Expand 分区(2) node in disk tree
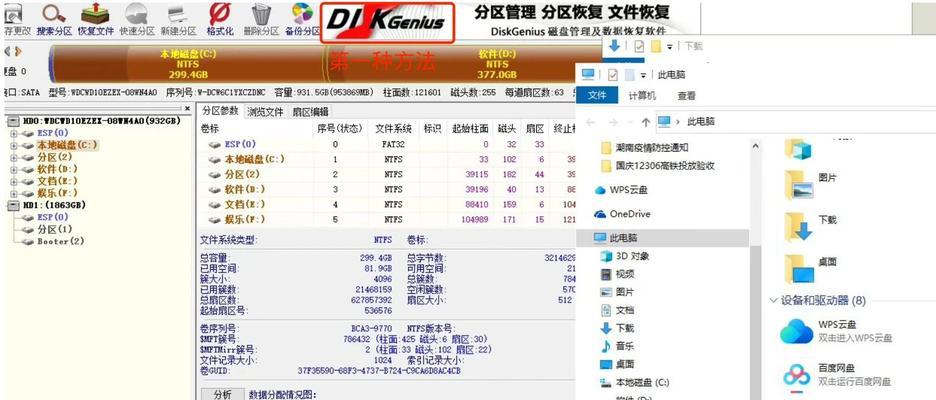The width and height of the screenshot is (936, 400). [x=13, y=157]
